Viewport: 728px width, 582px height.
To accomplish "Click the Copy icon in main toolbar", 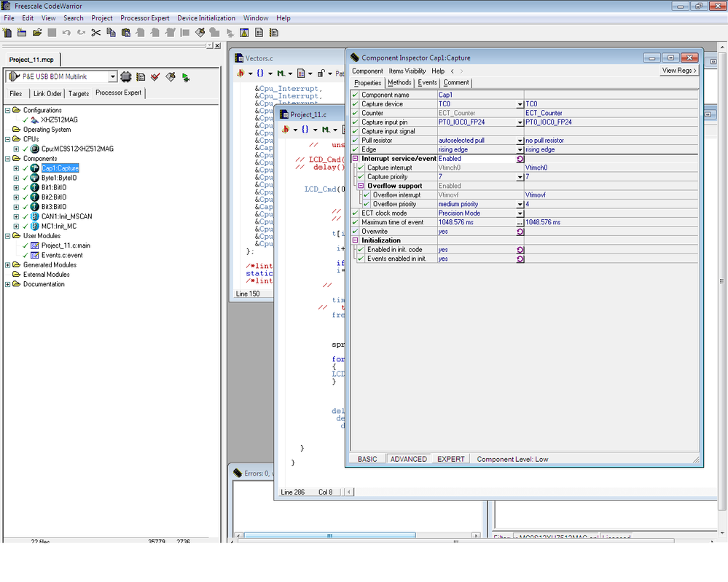I will [x=111, y=33].
